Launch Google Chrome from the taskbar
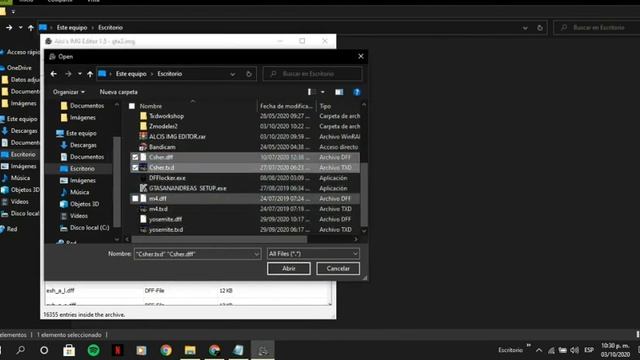This screenshot has height=360, width=640. pos(166,350)
